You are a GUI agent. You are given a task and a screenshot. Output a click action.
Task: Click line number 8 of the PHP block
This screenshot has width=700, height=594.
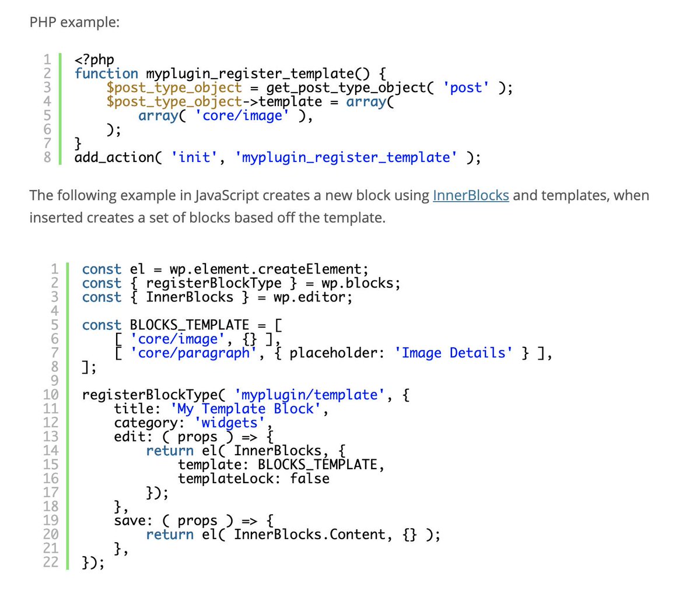47,157
